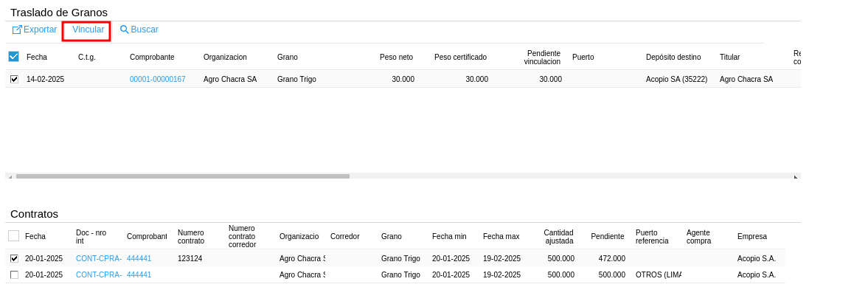
Task: Sort traslados by Fecha column header
Action: (x=37, y=57)
